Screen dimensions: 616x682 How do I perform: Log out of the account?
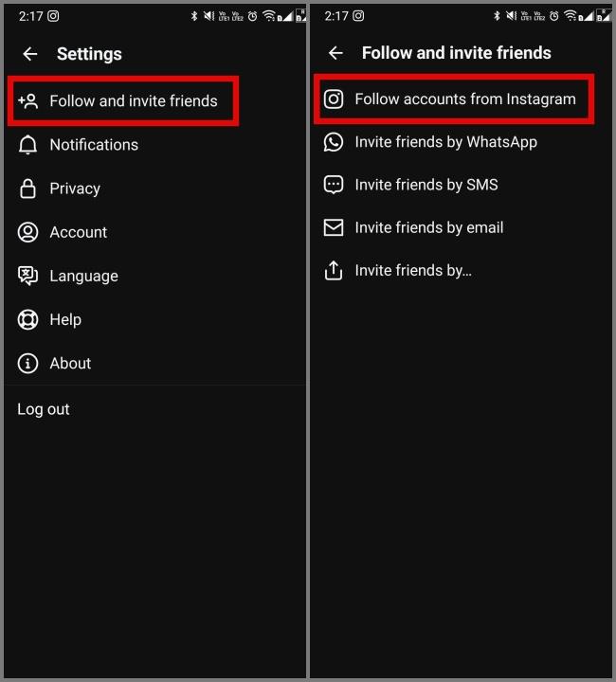click(44, 409)
